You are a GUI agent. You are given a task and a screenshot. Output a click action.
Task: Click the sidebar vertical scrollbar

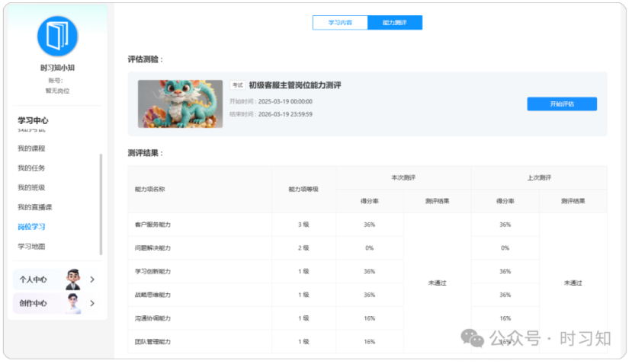coord(101,204)
